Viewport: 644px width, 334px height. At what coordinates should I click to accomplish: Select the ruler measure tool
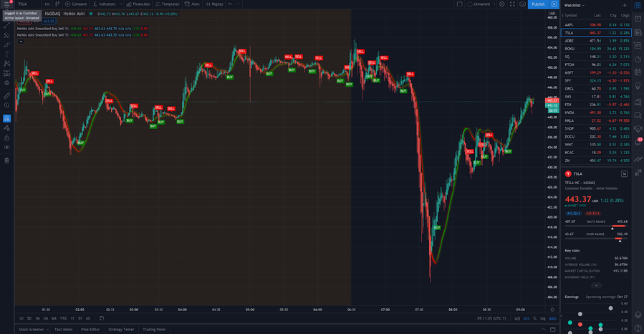[7, 96]
